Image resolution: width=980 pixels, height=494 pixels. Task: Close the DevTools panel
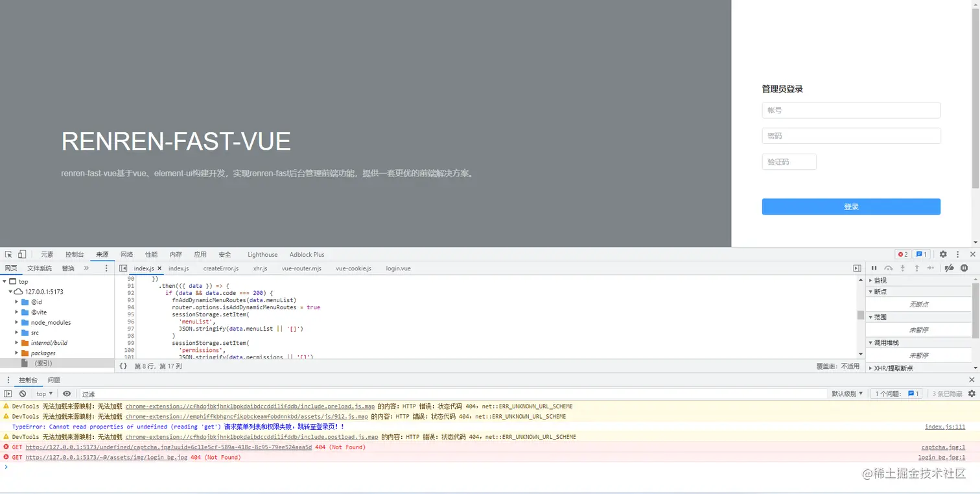[x=972, y=255]
